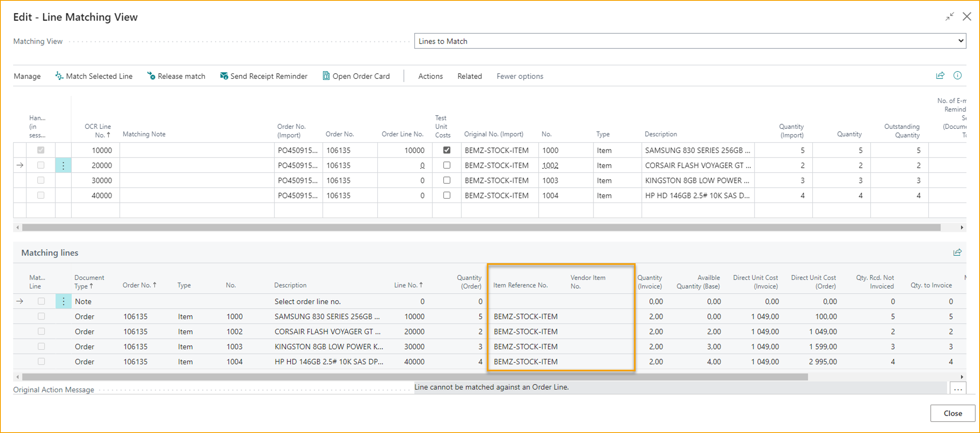Enable Test Unit Costs on OCR line 20000
Viewport: 980px width, 433px height.
447,165
